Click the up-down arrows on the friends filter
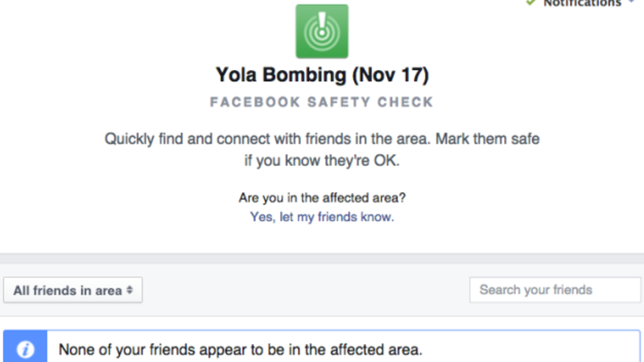644x362 pixels. pos(130,290)
